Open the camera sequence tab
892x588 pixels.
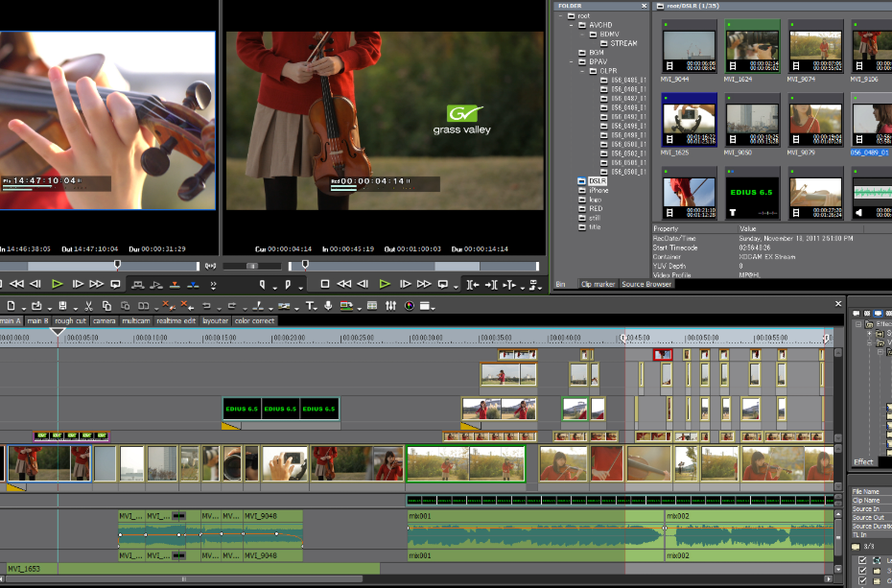click(105, 320)
